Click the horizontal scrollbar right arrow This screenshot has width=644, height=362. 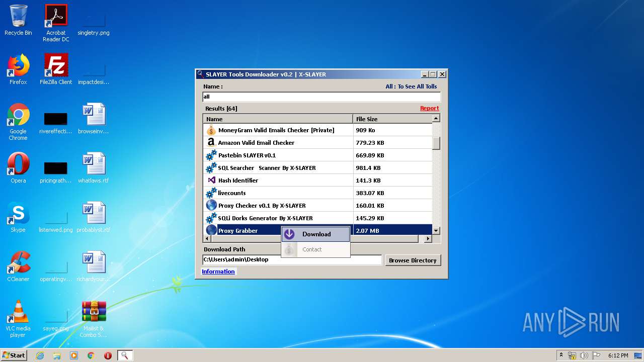(428, 239)
